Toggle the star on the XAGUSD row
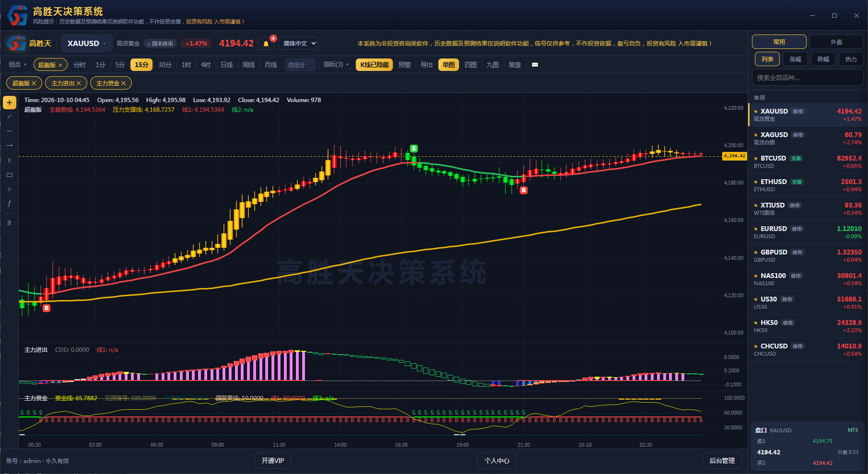Screen dimensions: 868x474 coord(756,135)
